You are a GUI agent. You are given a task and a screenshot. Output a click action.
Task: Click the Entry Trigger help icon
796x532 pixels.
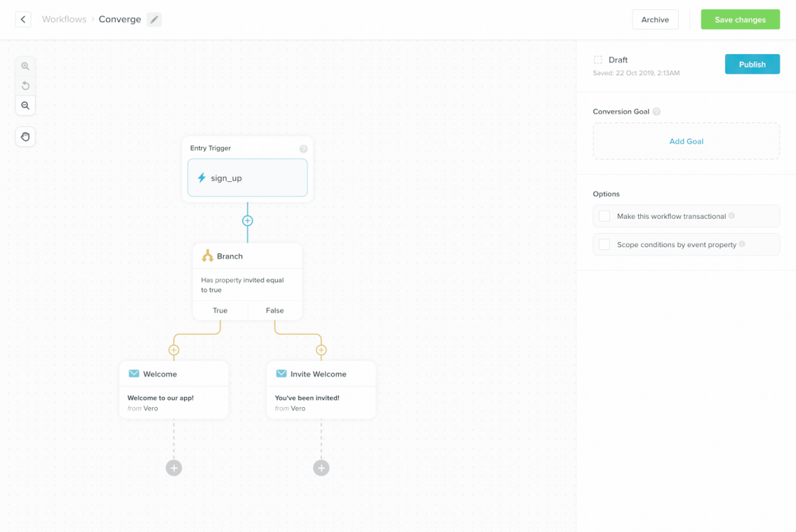click(x=303, y=148)
